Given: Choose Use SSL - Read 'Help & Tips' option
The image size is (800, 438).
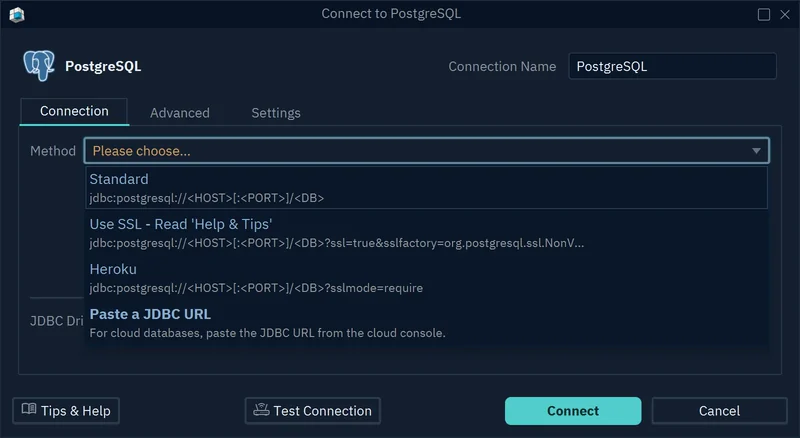Looking at the screenshot, I should pos(427,233).
